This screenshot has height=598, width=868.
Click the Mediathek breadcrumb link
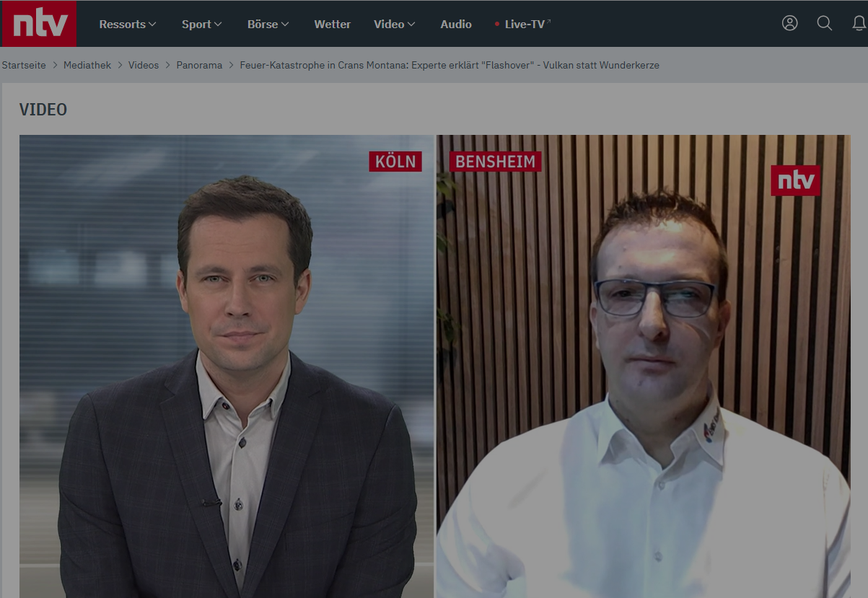[x=87, y=65]
